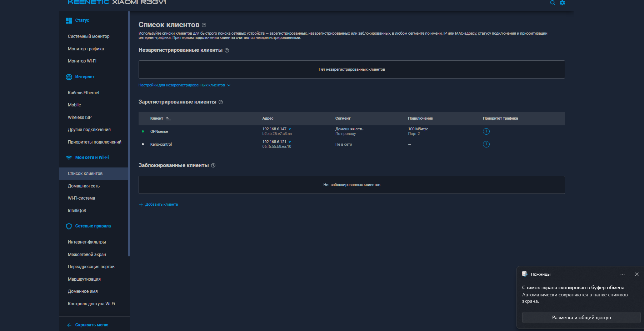This screenshot has width=644, height=331.
Task: Click the traffic priority icon for Kerio-control
Action: click(x=486, y=144)
